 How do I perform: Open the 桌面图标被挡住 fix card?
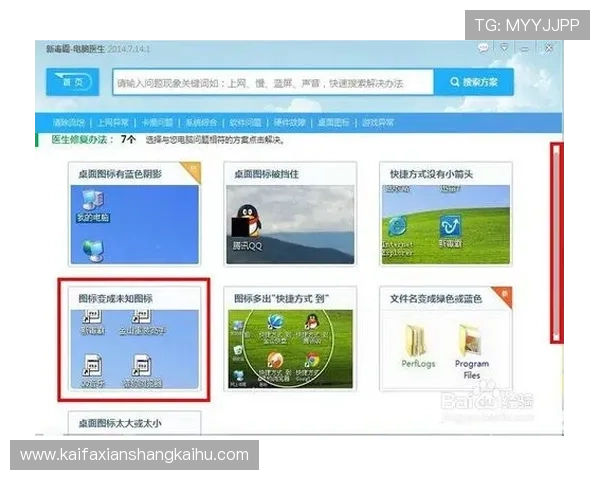click(x=290, y=214)
